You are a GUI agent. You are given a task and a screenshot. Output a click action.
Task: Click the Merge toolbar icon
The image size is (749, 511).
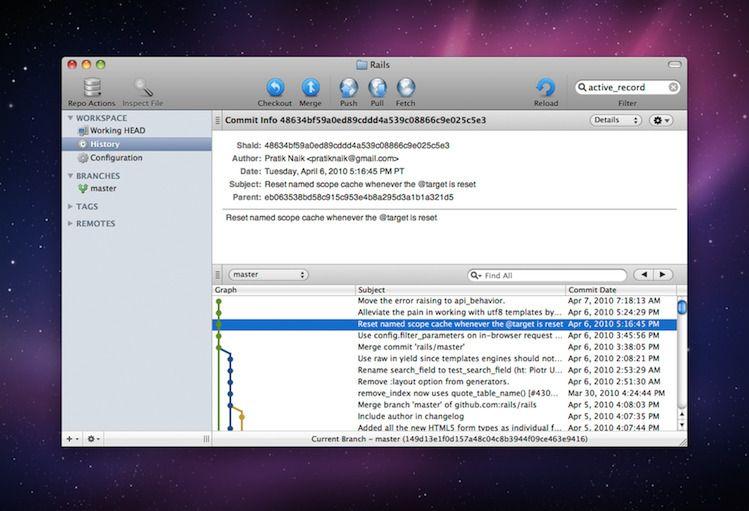pos(310,88)
